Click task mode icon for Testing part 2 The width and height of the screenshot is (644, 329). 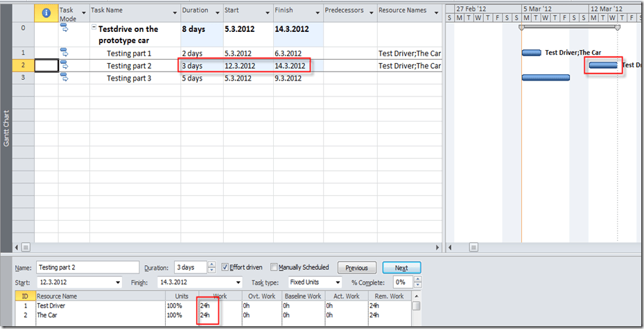(x=64, y=65)
